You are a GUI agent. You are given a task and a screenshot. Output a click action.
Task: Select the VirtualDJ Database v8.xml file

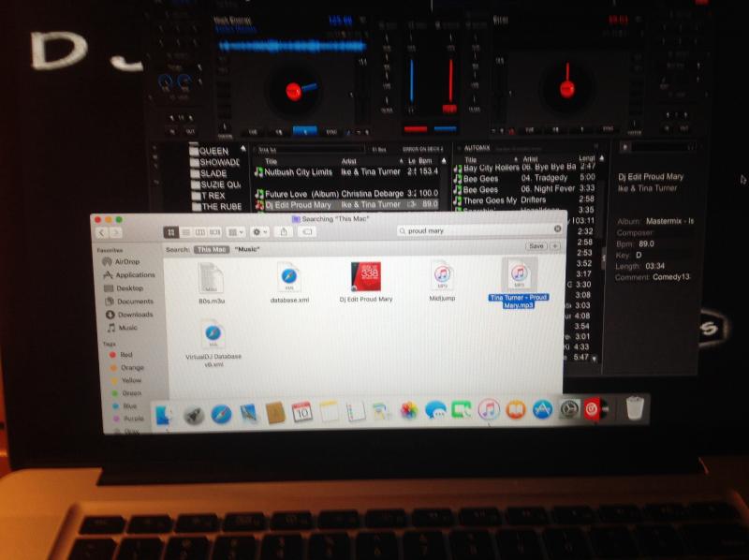pyautogui.click(x=213, y=344)
